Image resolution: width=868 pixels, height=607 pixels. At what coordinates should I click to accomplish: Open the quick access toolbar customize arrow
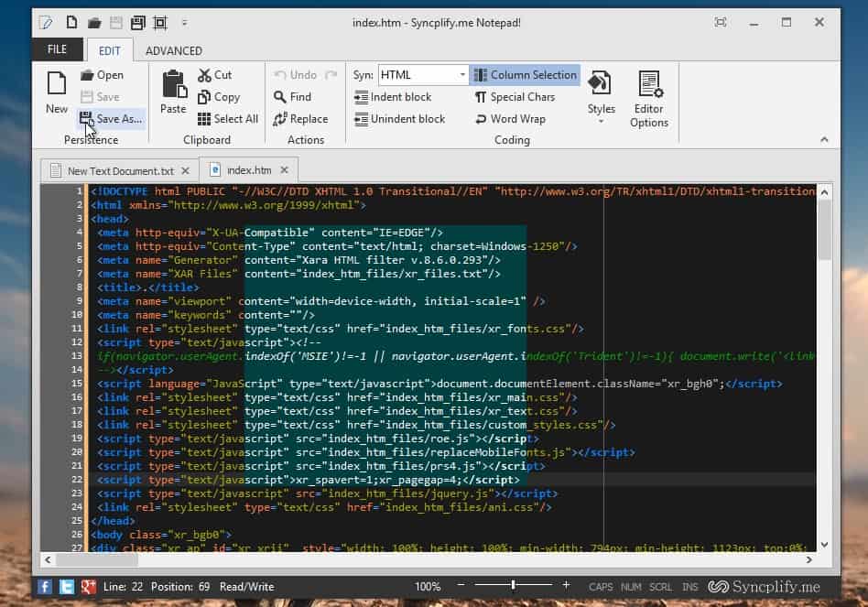[x=184, y=23]
